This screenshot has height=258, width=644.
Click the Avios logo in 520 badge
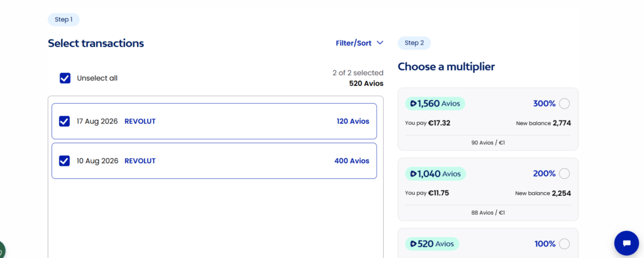coord(413,244)
